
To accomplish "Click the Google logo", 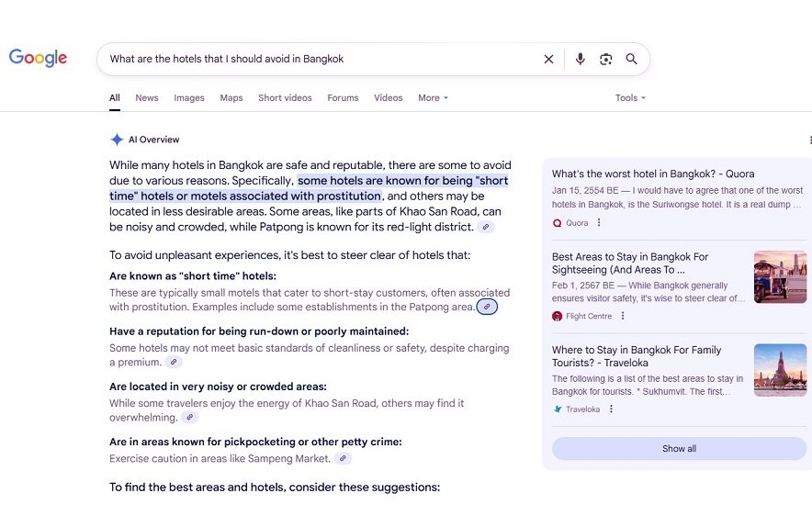I will [38, 58].
